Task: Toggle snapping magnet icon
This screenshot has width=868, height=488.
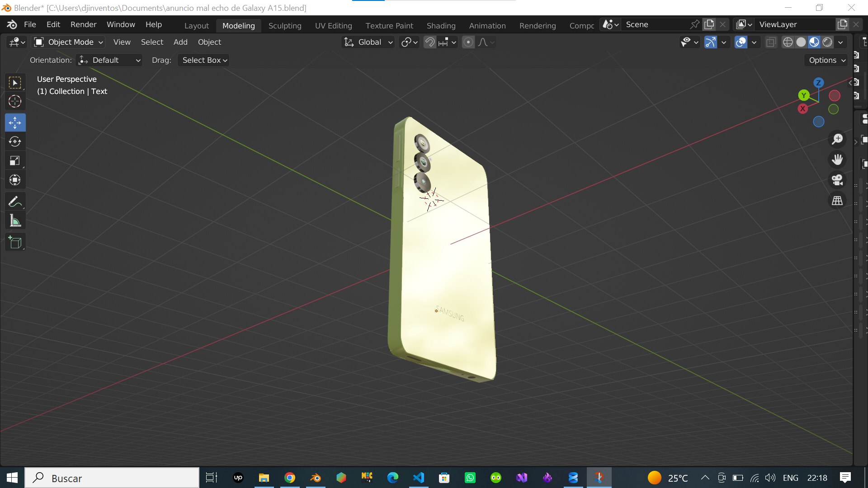Action: click(429, 42)
